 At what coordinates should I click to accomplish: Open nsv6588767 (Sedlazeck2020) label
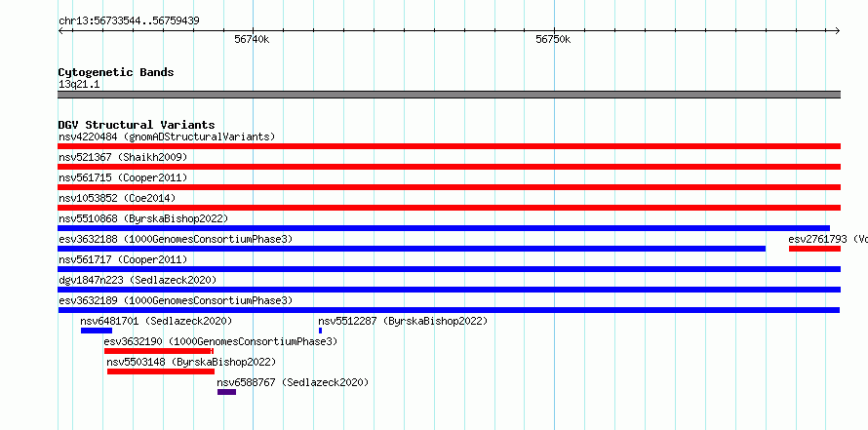click(293, 382)
